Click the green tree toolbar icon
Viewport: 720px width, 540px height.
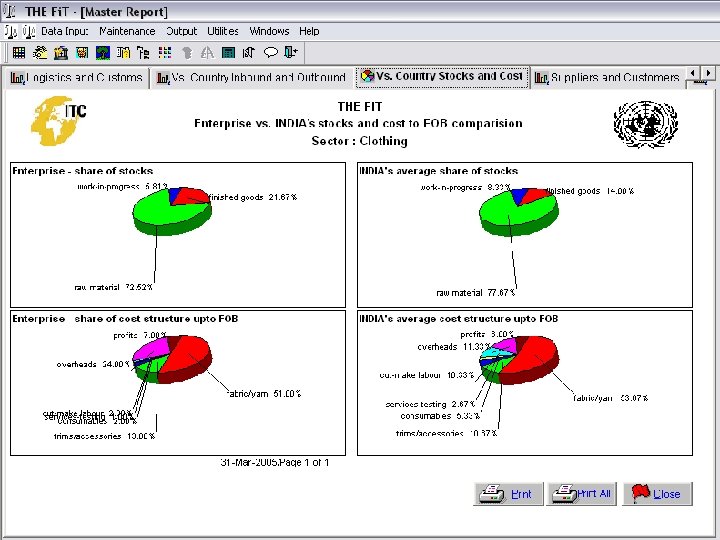103,53
